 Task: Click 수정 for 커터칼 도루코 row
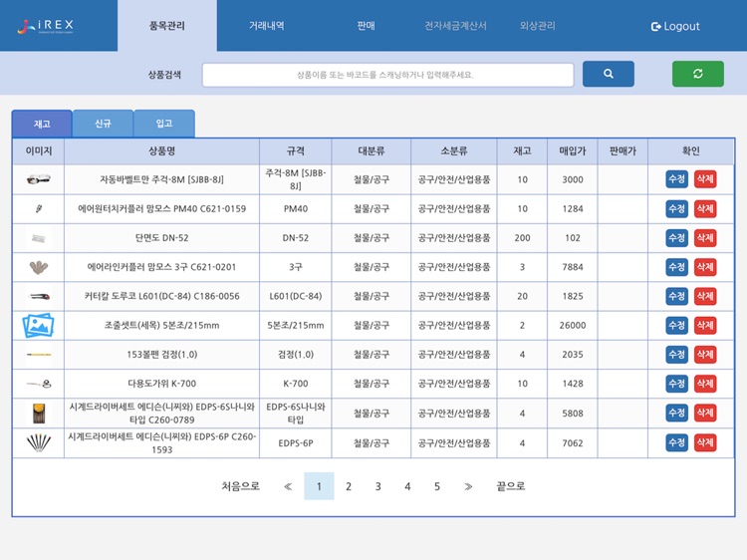click(676, 296)
